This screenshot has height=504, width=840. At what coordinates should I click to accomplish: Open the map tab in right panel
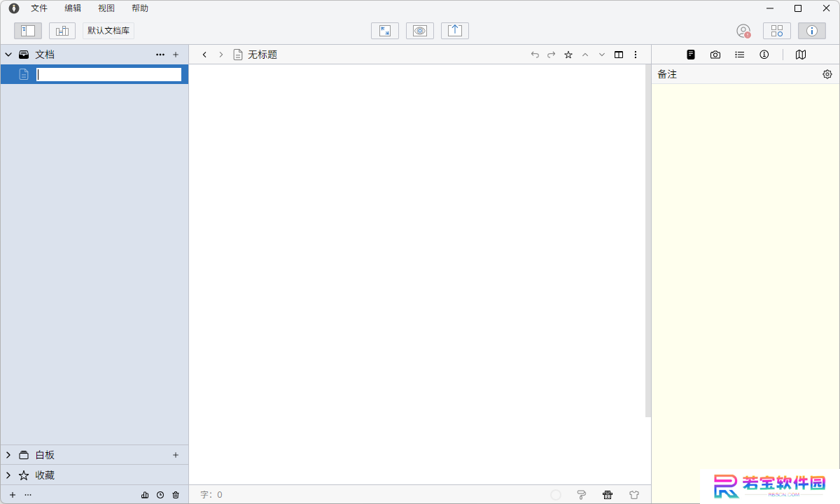801,55
